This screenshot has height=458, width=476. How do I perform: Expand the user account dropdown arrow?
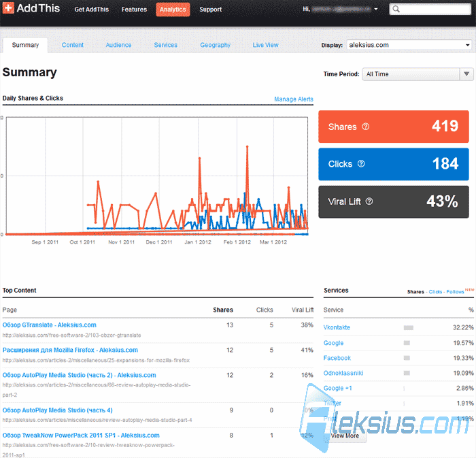point(376,9)
